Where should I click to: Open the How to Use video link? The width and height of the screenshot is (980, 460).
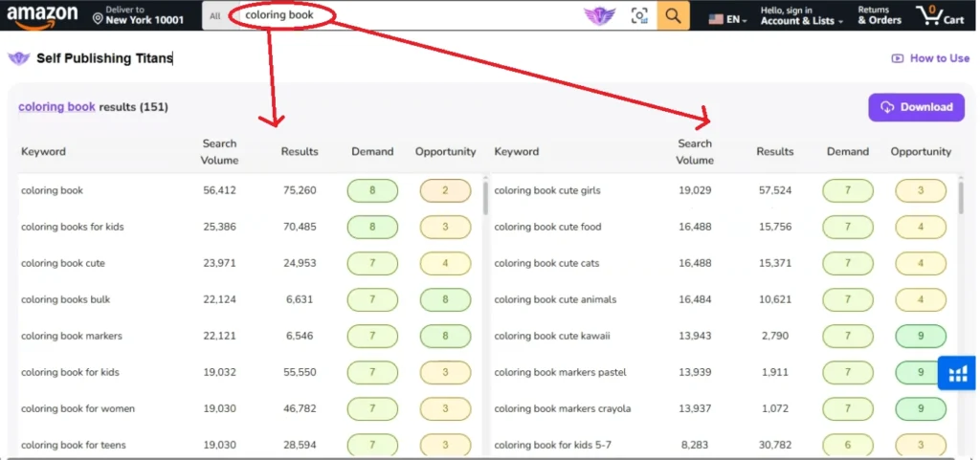(930, 58)
